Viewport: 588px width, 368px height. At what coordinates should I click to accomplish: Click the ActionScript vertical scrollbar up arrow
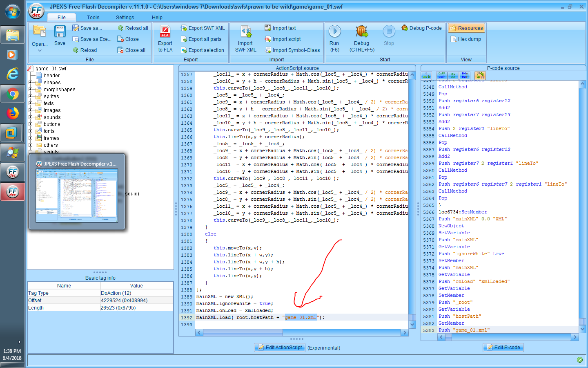click(x=412, y=75)
